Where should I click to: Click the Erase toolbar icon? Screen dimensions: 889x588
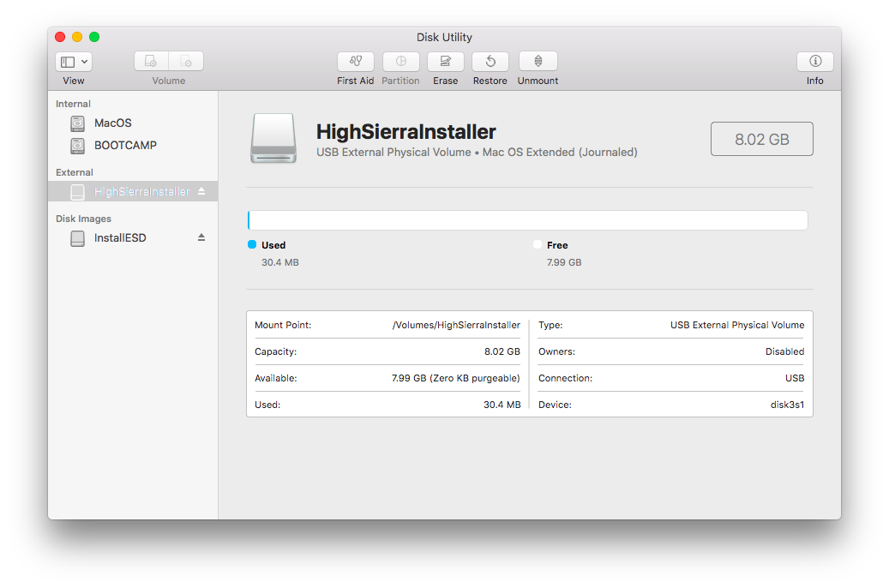tap(446, 61)
